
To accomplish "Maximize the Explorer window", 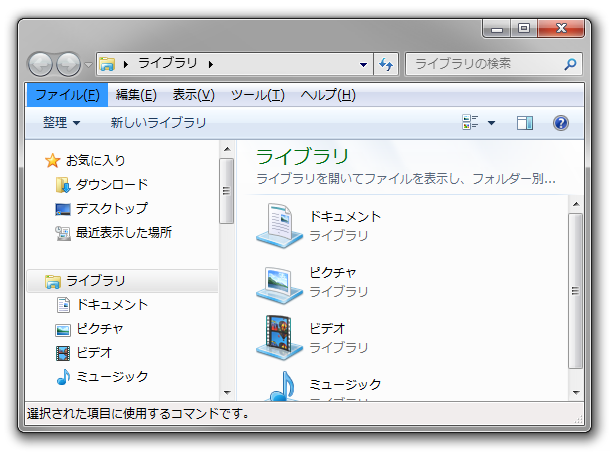I will pyautogui.click(x=524, y=28).
